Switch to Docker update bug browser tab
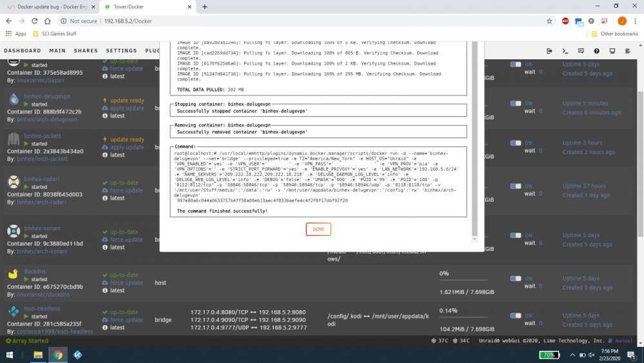 [x=52, y=6]
